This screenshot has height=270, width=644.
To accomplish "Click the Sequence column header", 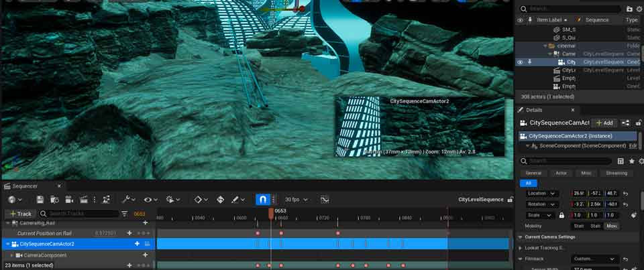I will click(x=597, y=19).
